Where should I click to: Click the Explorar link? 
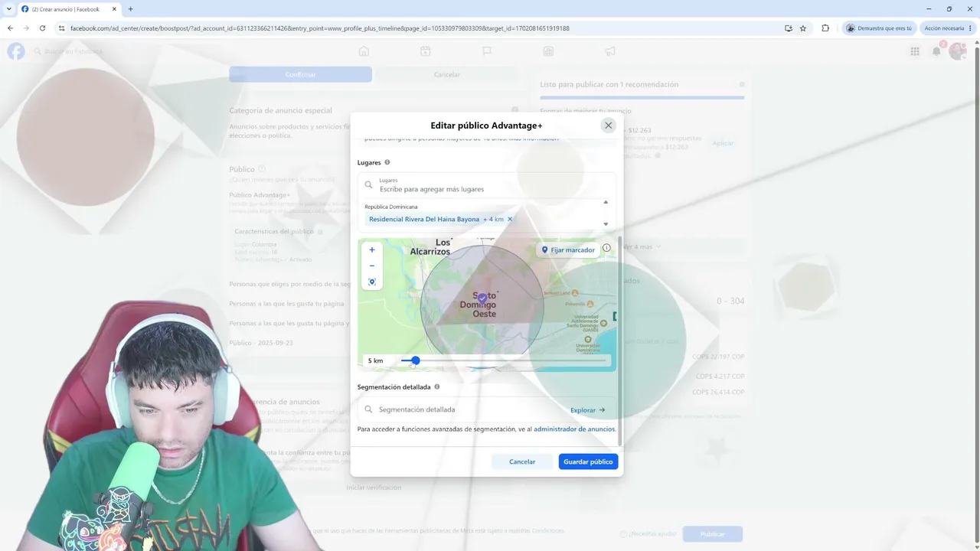click(x=588, y=410)
